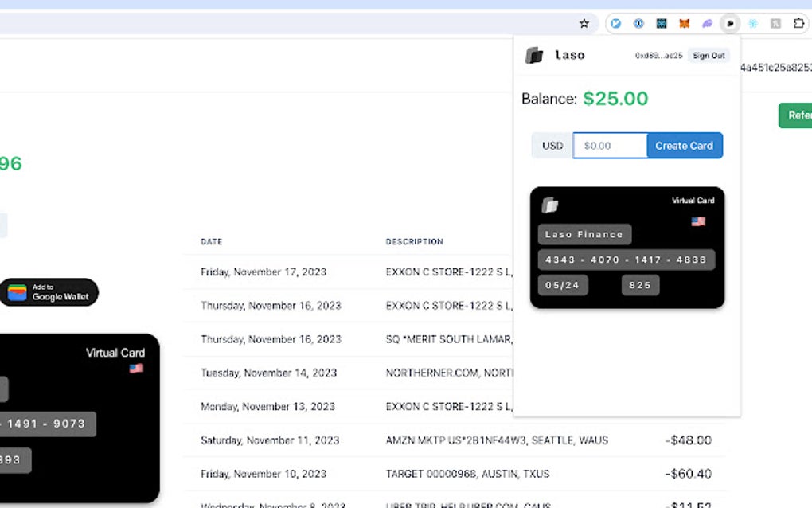Click the -$60.40 amount
The width and height of the screenshot is (812, 508).
coord(689,474)
